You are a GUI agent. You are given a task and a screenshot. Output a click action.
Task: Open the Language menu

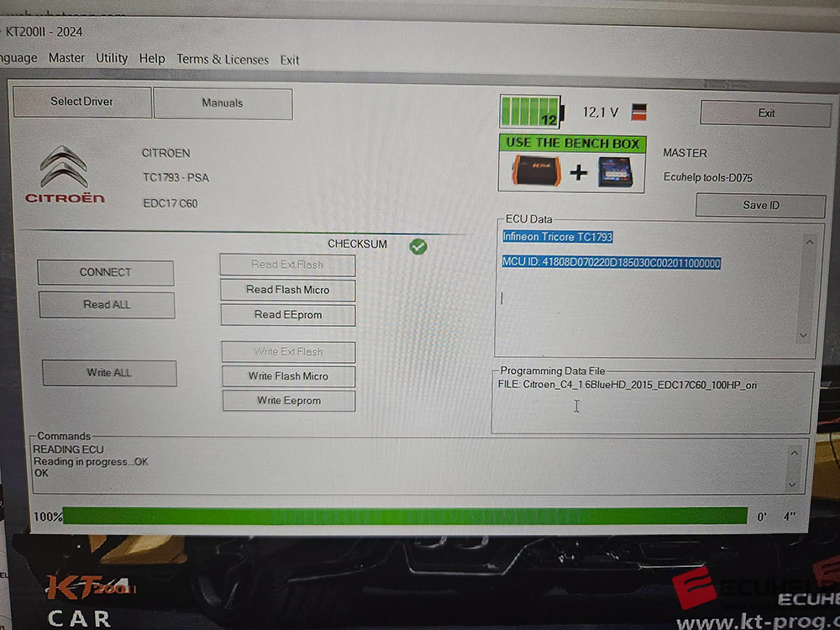click(x=18, y=57)
